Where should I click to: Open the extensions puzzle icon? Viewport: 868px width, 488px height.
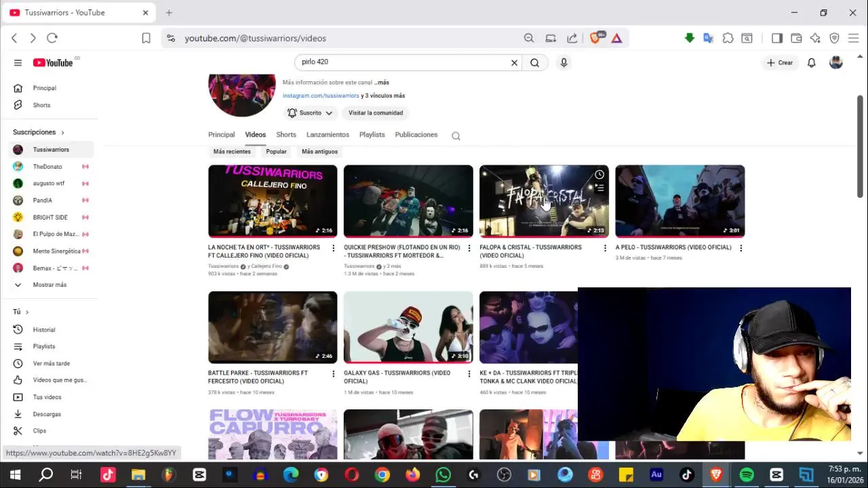728,38
